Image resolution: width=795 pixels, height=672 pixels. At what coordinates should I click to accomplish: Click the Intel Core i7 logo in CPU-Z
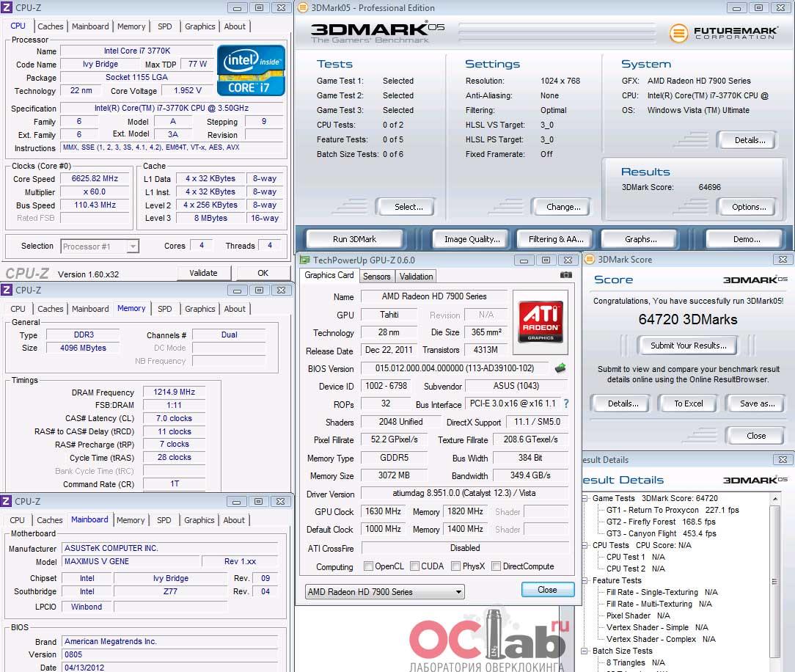pyautogui.click(x=251, y=70)
